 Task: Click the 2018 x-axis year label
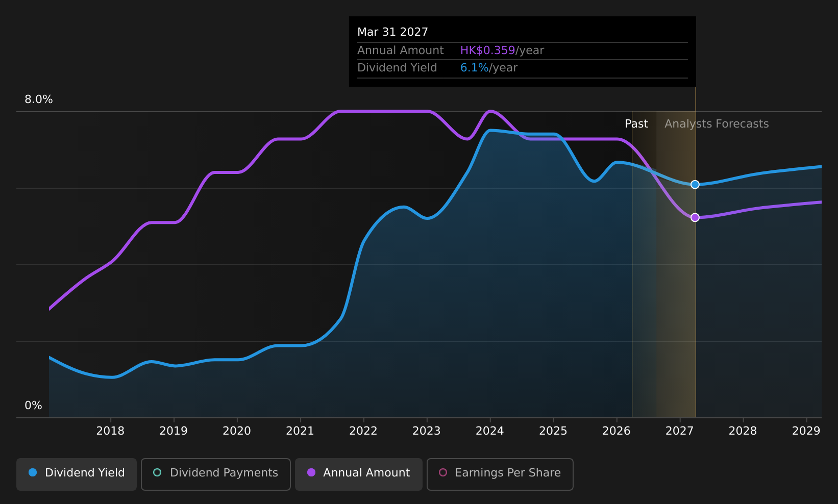pyautogui.click(x=110, y=431)
